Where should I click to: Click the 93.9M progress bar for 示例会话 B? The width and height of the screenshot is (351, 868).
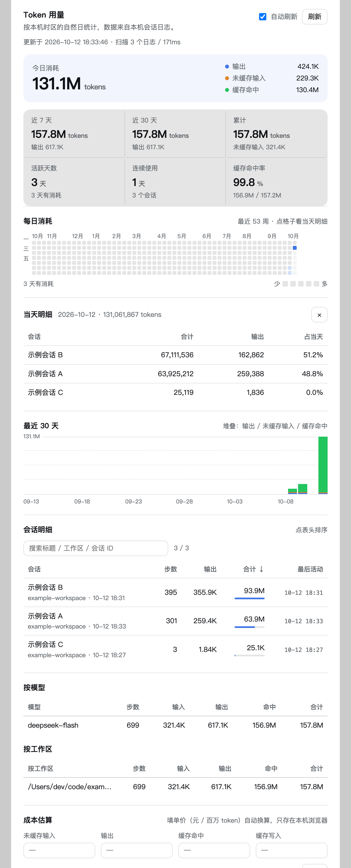(x=250, y=598)
